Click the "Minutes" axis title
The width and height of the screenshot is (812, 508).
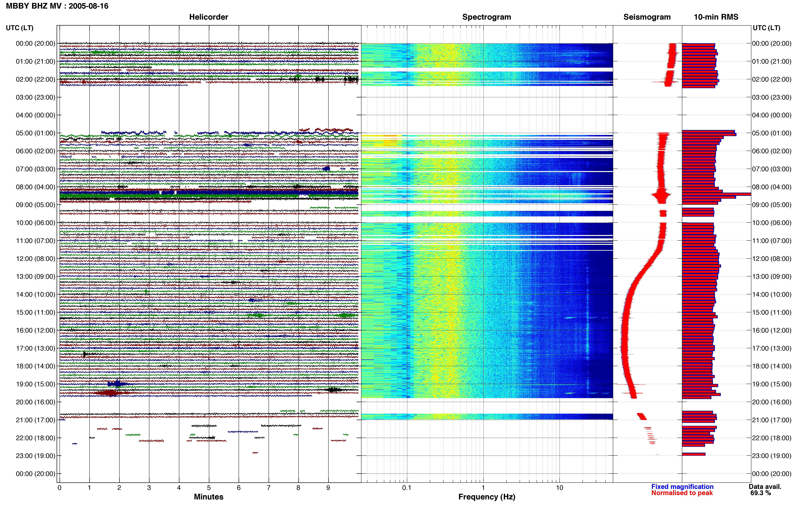(209, 497)
